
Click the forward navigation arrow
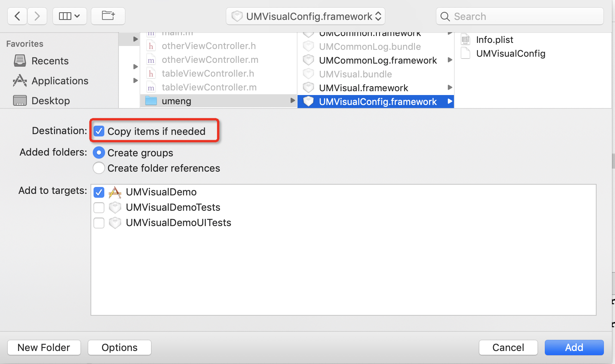click(37, 16)
